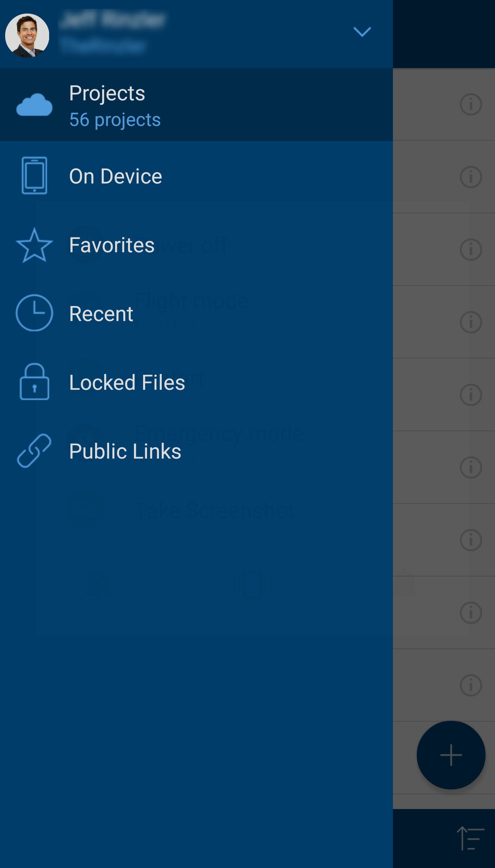Screen dimensions: 495x868
Task: Open the On Device menu item
Action: (115, 176)
